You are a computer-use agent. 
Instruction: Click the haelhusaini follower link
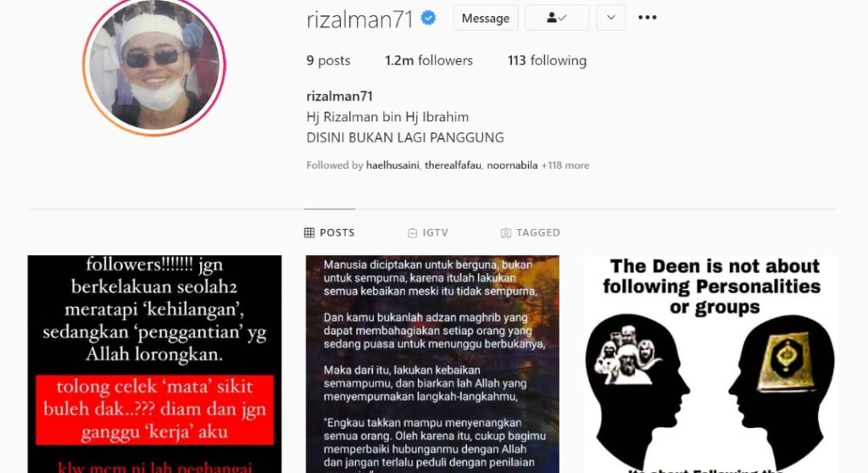click(392, 165)
